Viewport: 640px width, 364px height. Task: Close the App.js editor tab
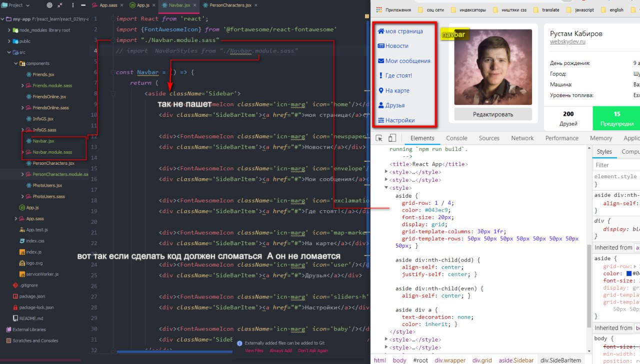153,5
